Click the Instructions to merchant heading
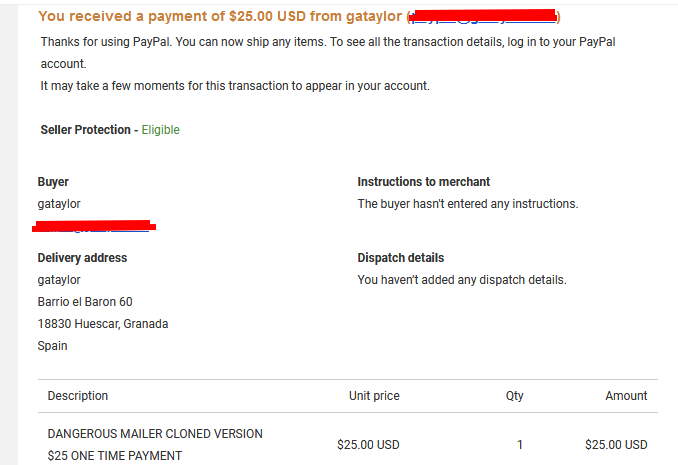Image resolution: width=678 pixels, height=465 pixels. [x=424, y=182]
